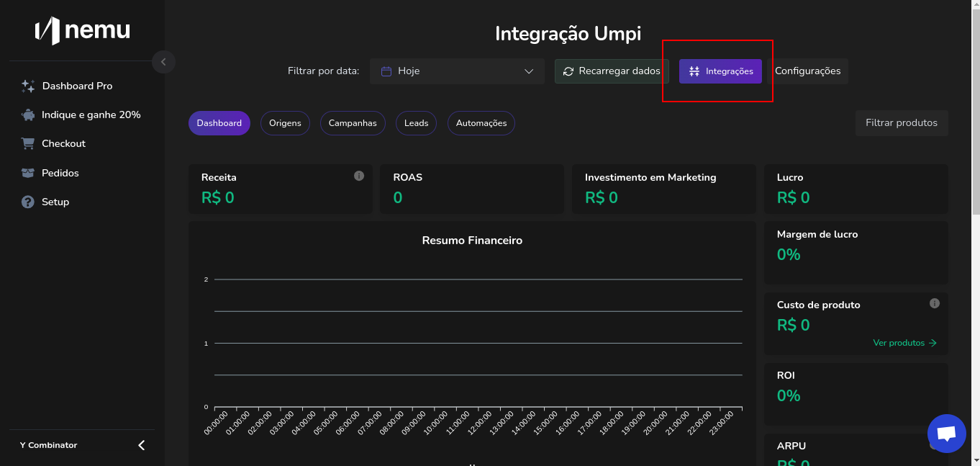Expand the Y Combinator account chevron

pyautogui.click(x=142, y=445)
